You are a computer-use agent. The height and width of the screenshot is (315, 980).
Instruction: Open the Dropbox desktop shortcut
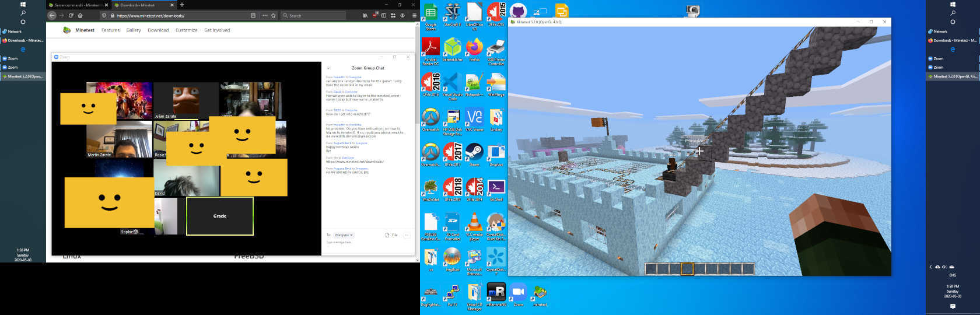tap(496, 155)
